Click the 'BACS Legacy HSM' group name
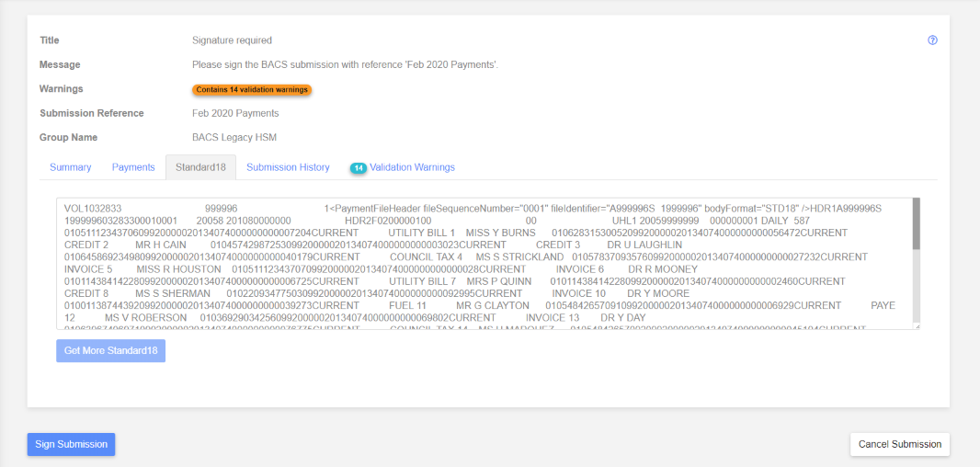Screen dimensions: 980x467 [x=234, y=138]
